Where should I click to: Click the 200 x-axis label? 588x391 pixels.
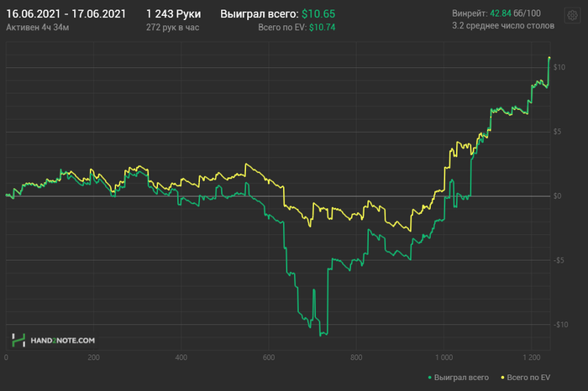(x=93, y=357)
